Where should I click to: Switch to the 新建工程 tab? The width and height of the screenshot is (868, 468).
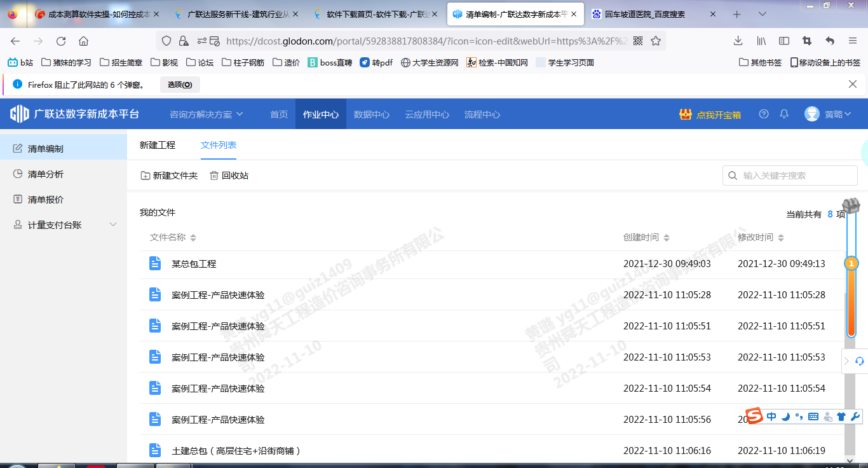[158, 145]
